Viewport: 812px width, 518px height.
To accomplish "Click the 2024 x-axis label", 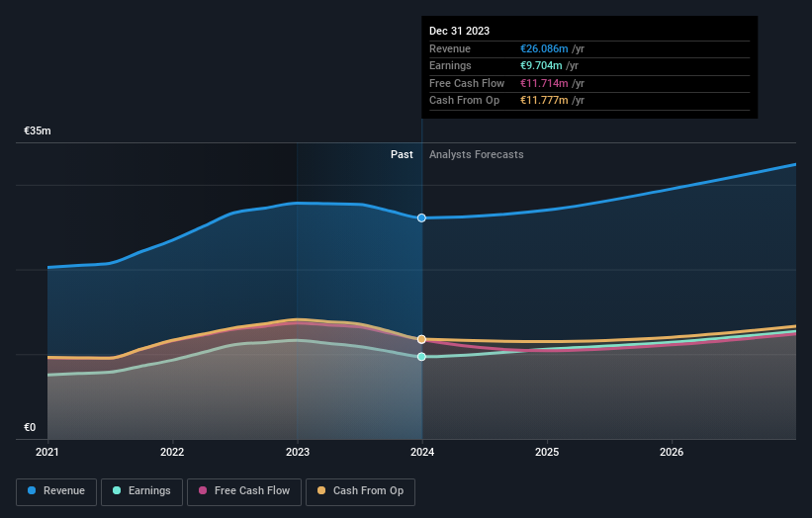I will 422,452.
